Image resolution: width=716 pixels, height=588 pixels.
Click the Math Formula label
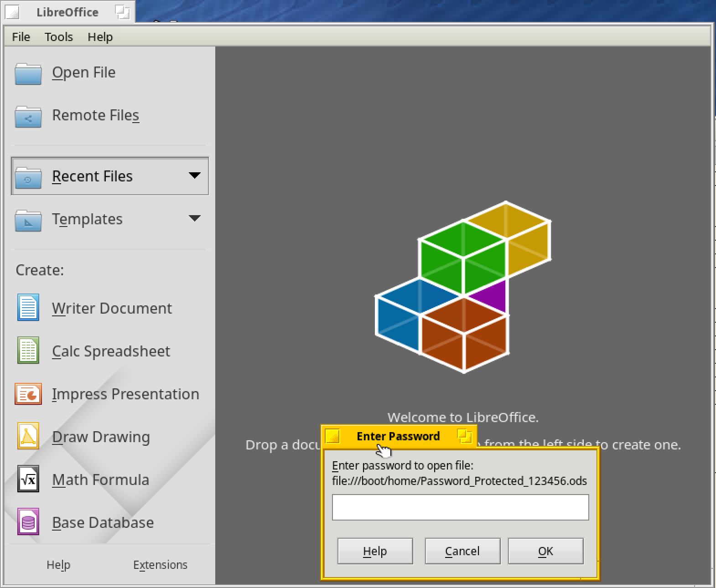(100, 480)
